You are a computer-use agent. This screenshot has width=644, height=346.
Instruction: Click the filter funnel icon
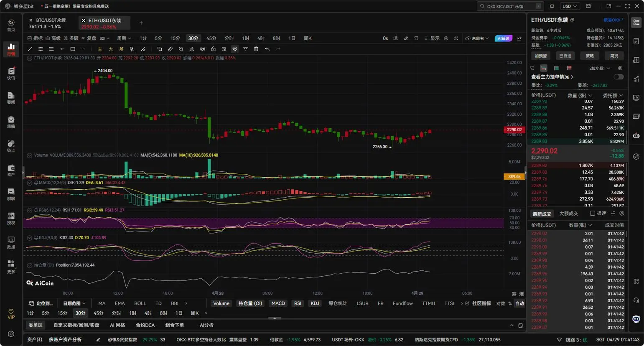coord(245,49)
